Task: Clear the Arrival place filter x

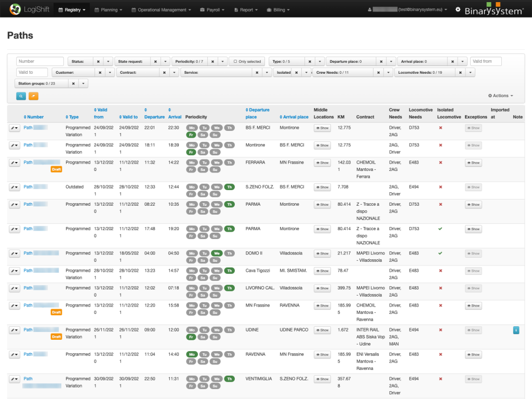Action: [453, 61]
